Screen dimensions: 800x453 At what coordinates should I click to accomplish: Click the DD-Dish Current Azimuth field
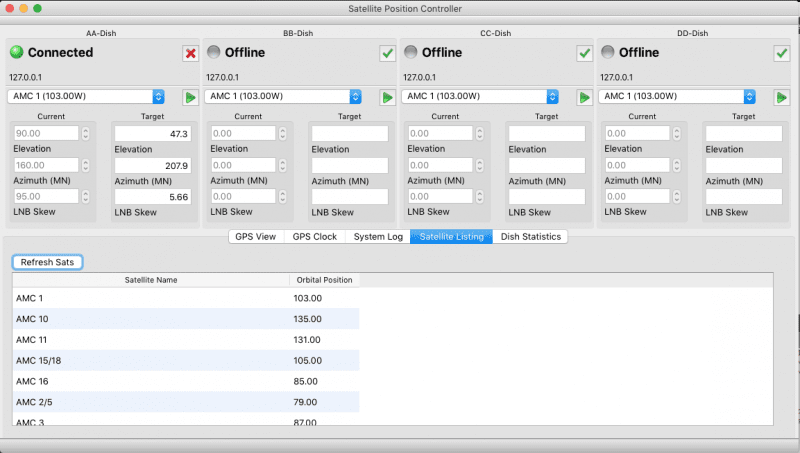click(637, 165)
